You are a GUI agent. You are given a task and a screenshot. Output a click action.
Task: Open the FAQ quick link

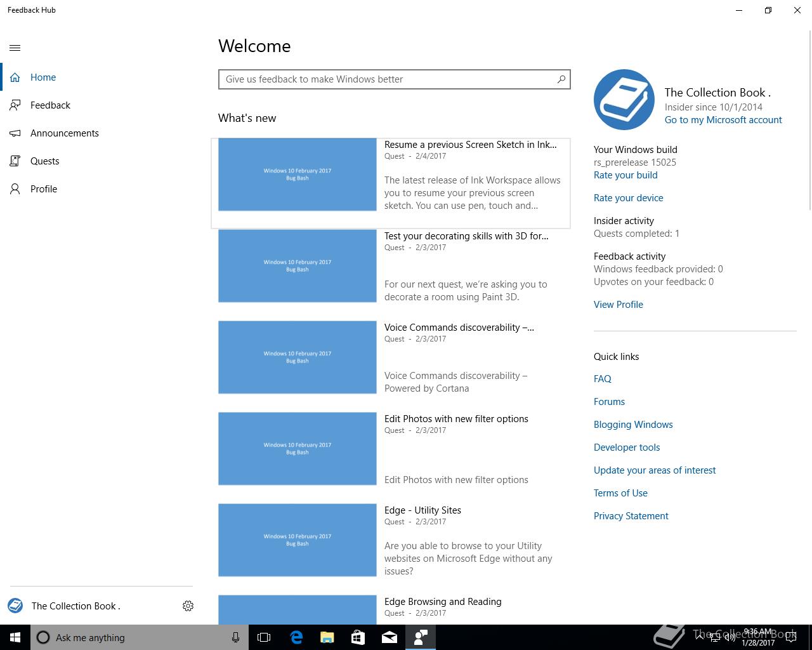(603, 379)
